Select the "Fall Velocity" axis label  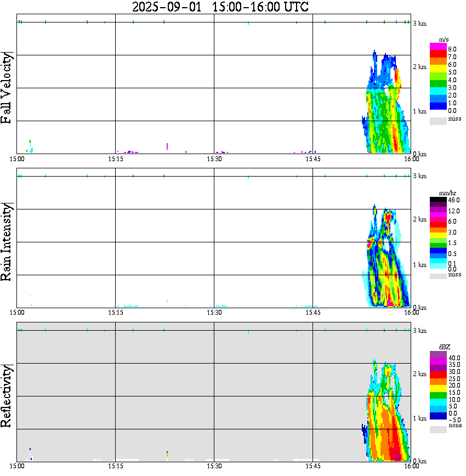[7, 88]
